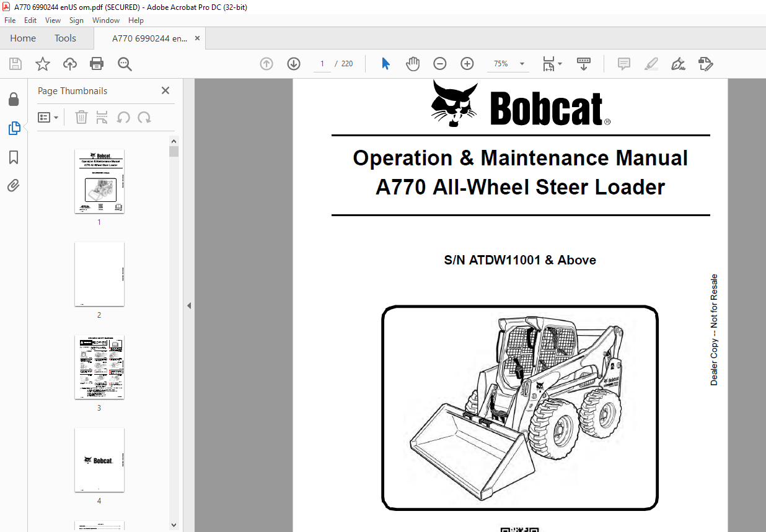Rotate page counterclockwise in thumbnails panel

(123, 117)
